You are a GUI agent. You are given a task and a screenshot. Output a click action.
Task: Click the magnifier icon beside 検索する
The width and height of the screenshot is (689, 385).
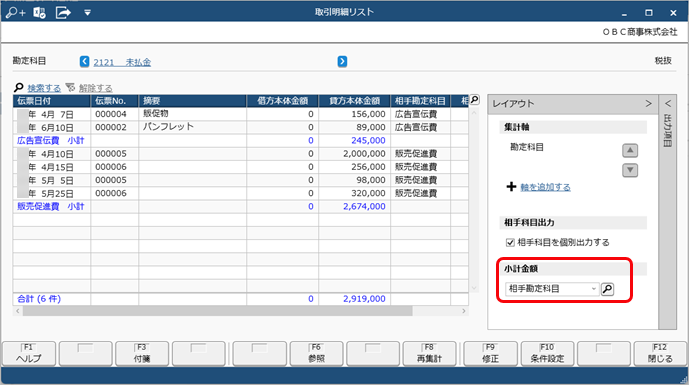coord(19,88)
